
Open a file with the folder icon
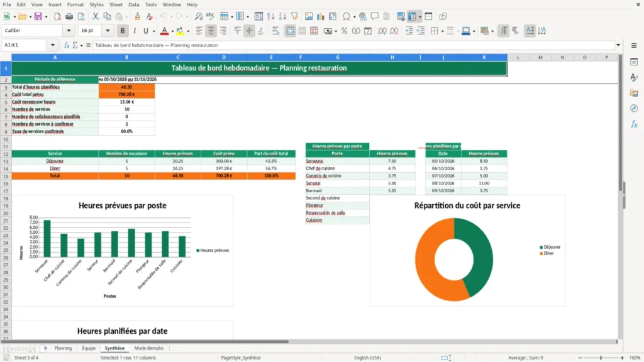22,16
